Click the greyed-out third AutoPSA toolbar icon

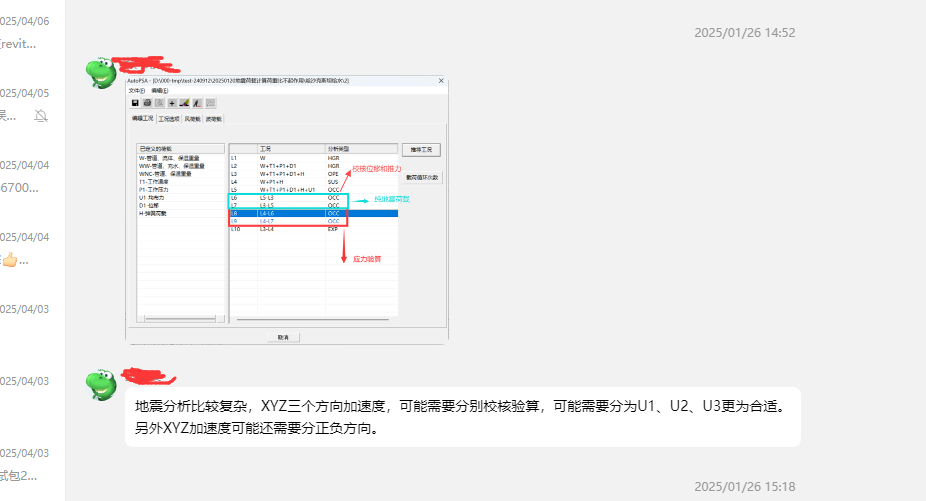(x=159, y=103)
